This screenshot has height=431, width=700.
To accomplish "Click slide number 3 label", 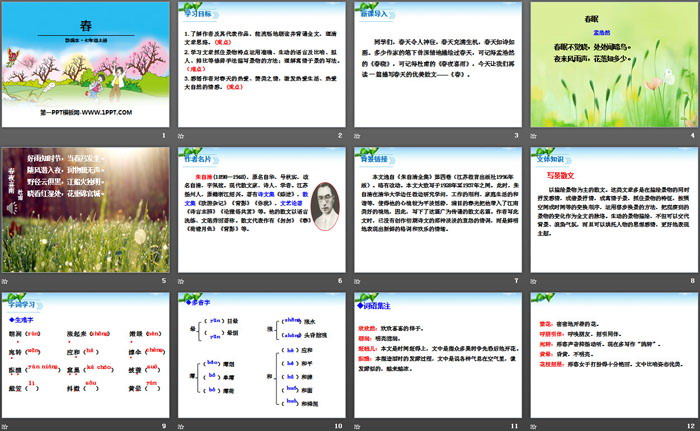I will point(517,135).
